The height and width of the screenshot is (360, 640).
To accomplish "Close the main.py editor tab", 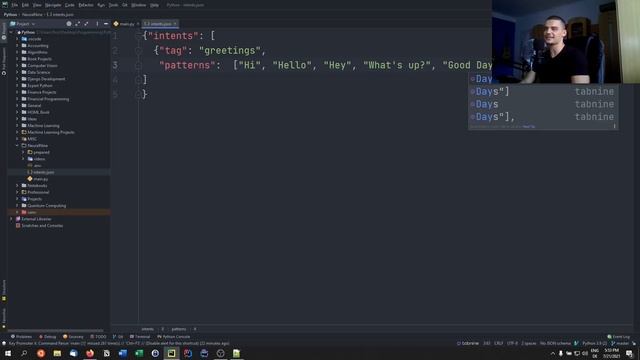I will pyautogui.click(x=138, y=24).
